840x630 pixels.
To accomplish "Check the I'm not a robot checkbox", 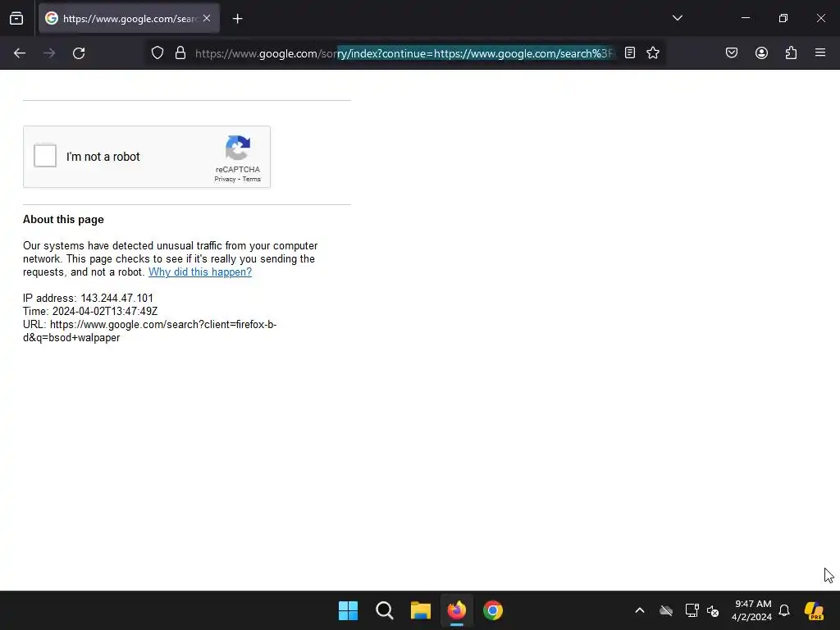I will point(45,156).
